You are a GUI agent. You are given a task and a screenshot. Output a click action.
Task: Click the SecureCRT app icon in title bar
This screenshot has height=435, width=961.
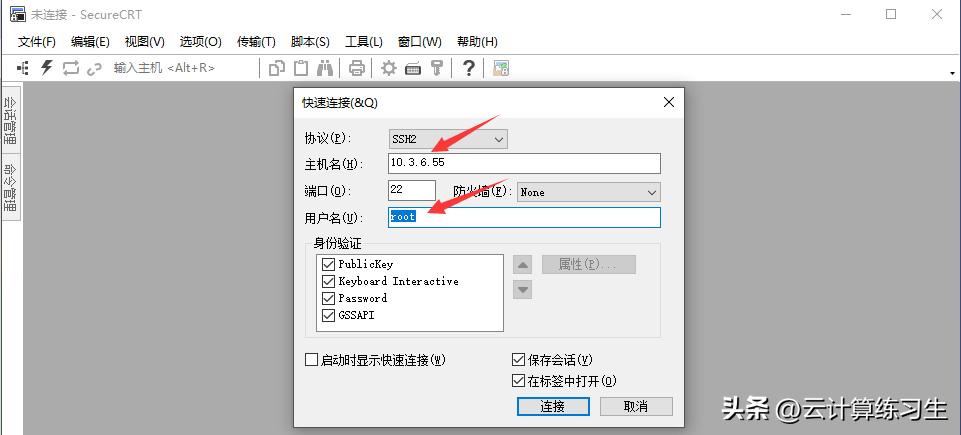[x=18, y=14]
